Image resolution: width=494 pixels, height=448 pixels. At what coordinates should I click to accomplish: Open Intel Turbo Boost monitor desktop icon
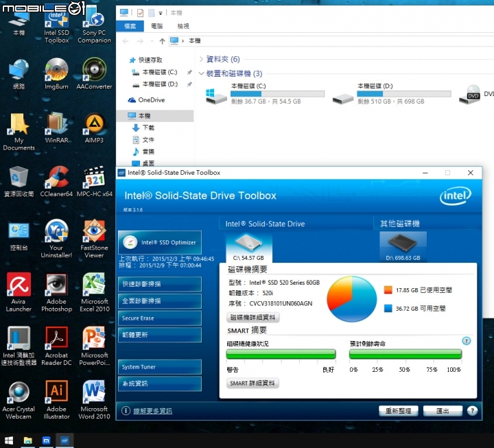19,346
